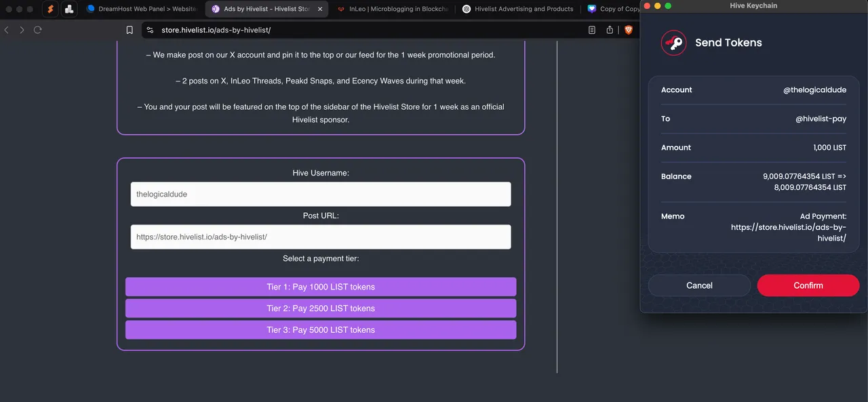Close the Hive Keychain window

[x=647, y=5]
